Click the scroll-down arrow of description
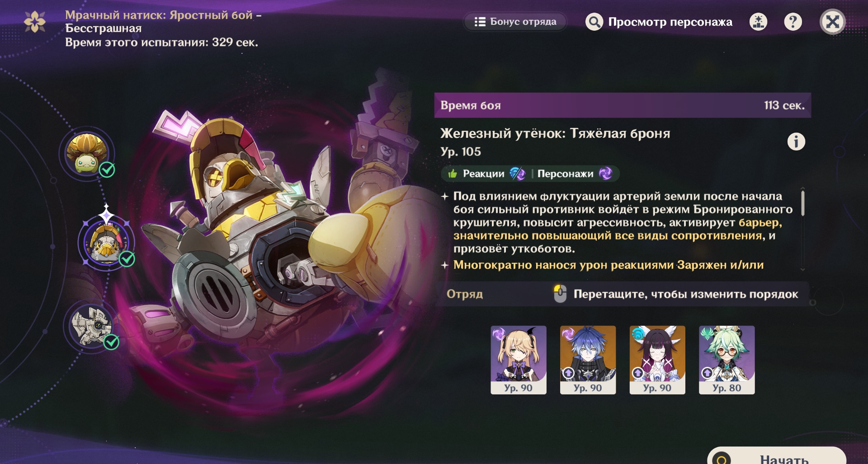This screenshot has height=464, width=868. (803, 269)
